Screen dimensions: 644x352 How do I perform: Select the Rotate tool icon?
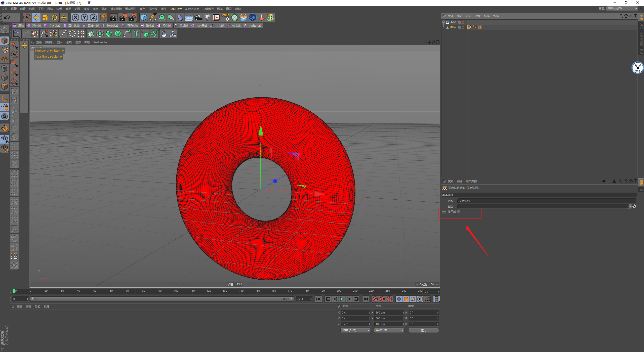[54, 17]
